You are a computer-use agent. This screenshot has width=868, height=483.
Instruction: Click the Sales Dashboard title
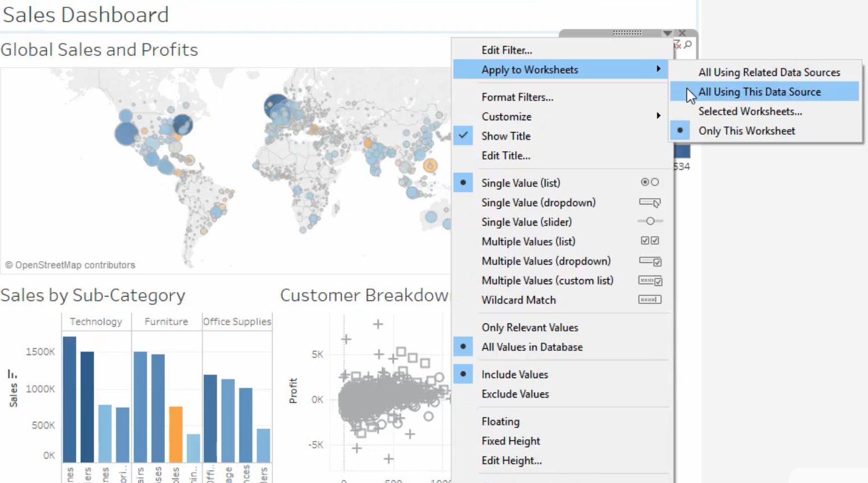pyautogui.click(x=85, y=15)
